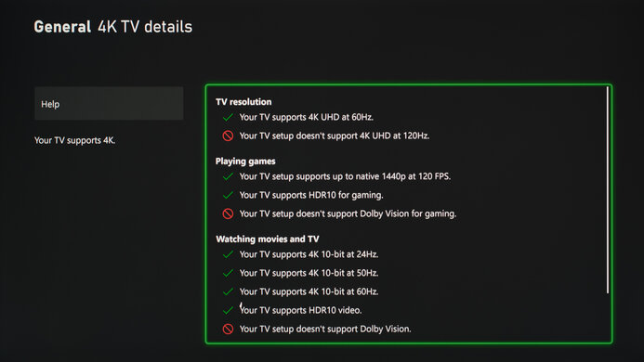This screenshot has height=362, width=644.
Task: Click text 'Your TV supports HDR10 video'
Action: (300, 310)
